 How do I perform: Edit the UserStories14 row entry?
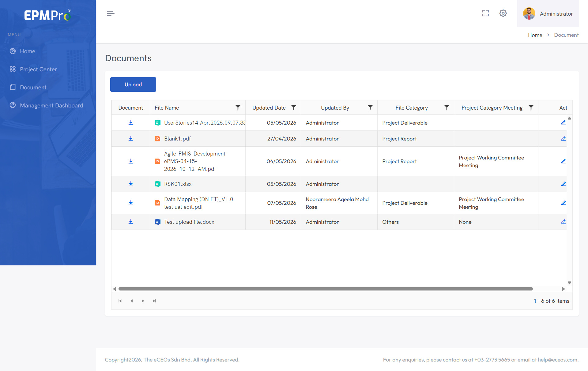point(563,122)
